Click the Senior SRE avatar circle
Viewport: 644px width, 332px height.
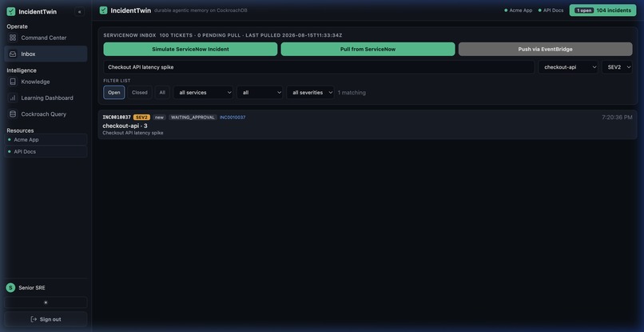tap(10, 287)
